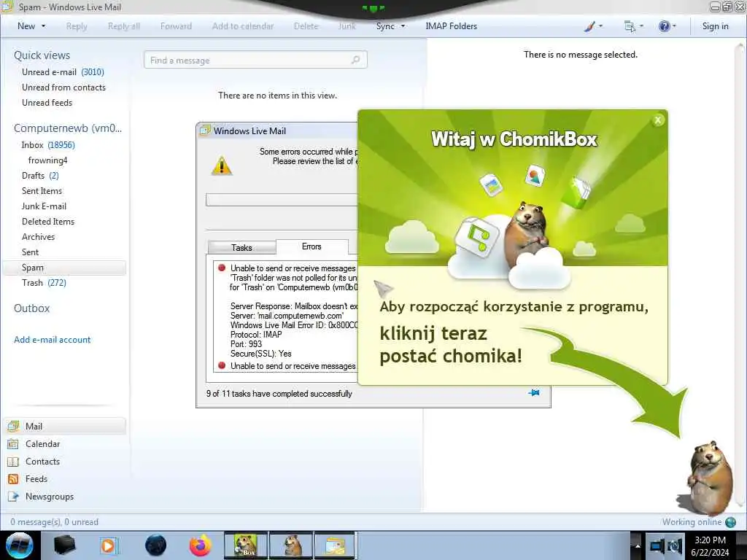Expand the colorizer dropdown arrow
747x560 pixels.
tap(601, 26)
